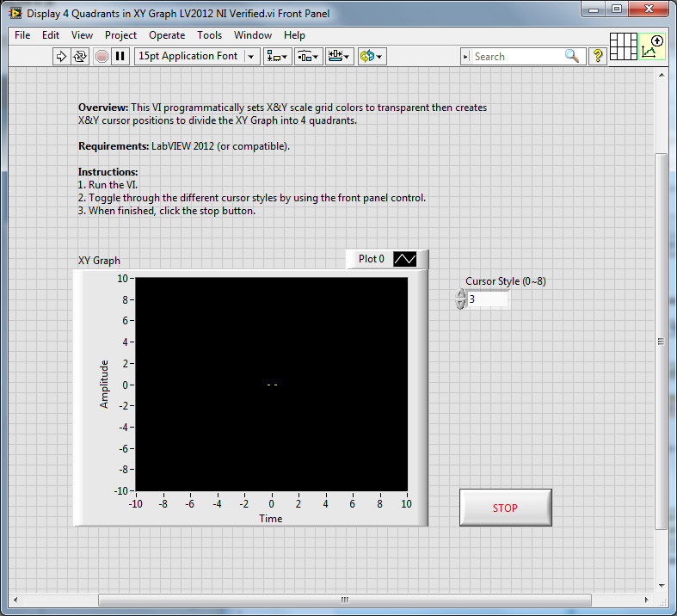Screen dimensions: 677x616
Task: Click the Plot 0 legend label
Action: [371, 259]
